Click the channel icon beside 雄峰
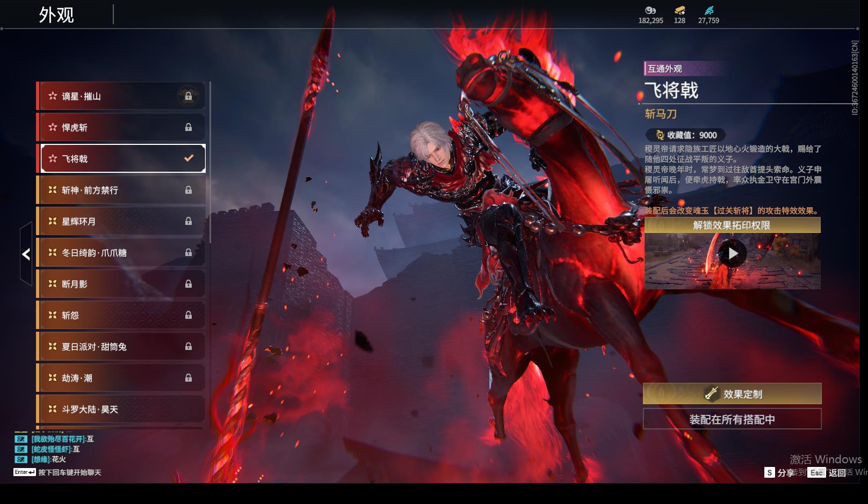Image resolution: width=868 pixels, height=504 pixels. pos(21,459)
